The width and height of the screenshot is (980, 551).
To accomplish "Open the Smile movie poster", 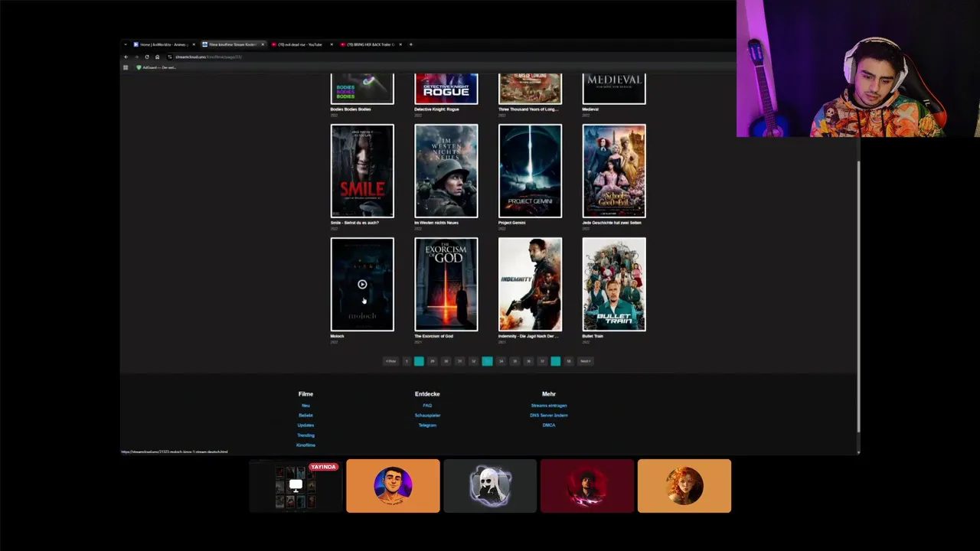I will click(x=362, y=171).
